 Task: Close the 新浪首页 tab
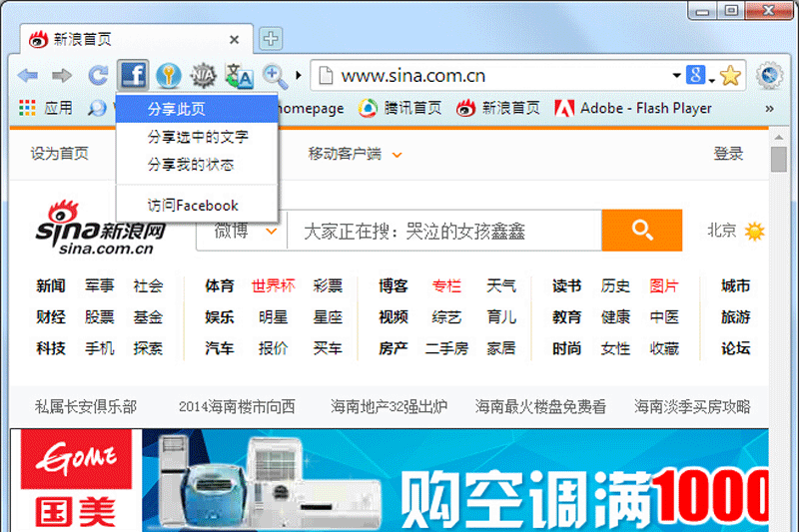235,40
